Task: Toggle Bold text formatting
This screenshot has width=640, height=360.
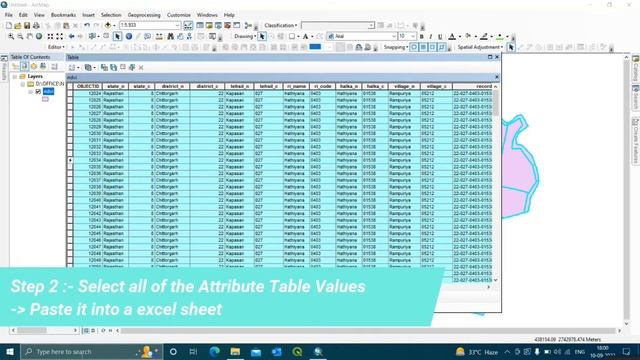Action: point(422,37)
